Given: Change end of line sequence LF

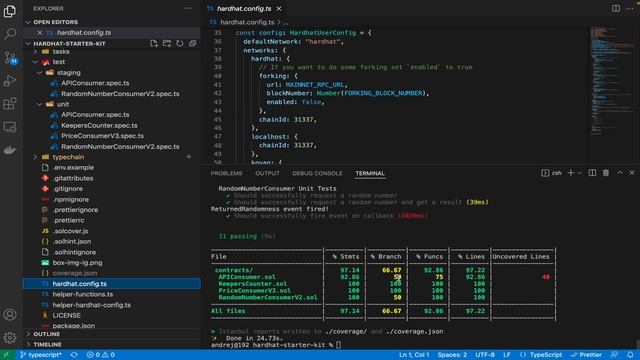Looking at the screenshot, I should (507, 355).
